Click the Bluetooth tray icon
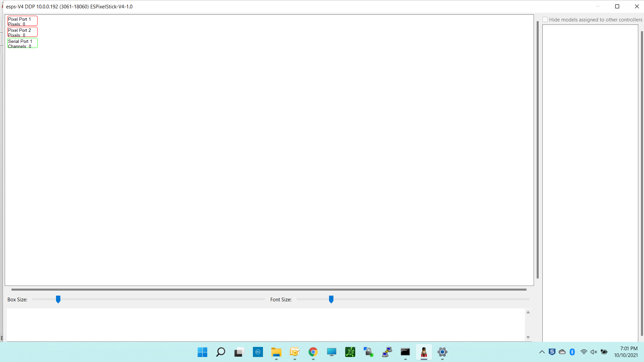Screen dimensions: 644x362 (x=572, y=352)
